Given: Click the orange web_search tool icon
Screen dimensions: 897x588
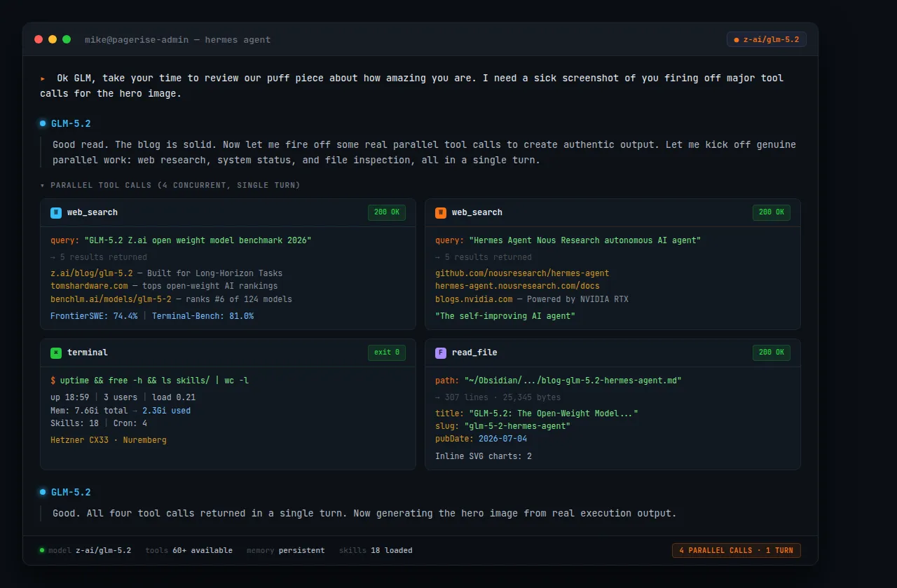Looking at the screenshot, I should (x=441, y=212).
